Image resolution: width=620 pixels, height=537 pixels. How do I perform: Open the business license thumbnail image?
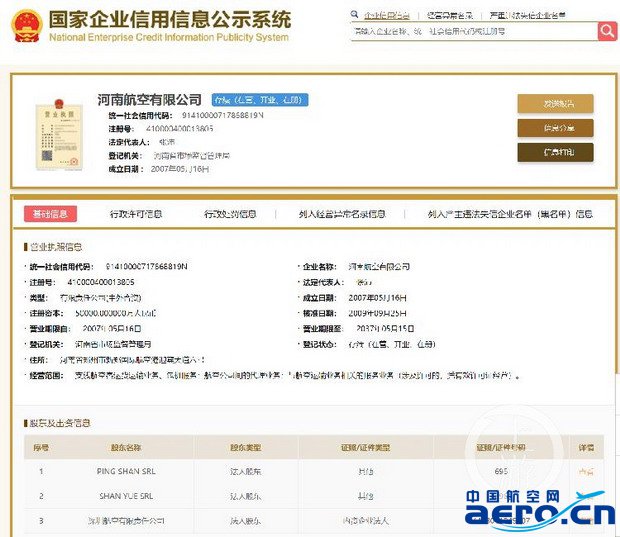[59, 135]
